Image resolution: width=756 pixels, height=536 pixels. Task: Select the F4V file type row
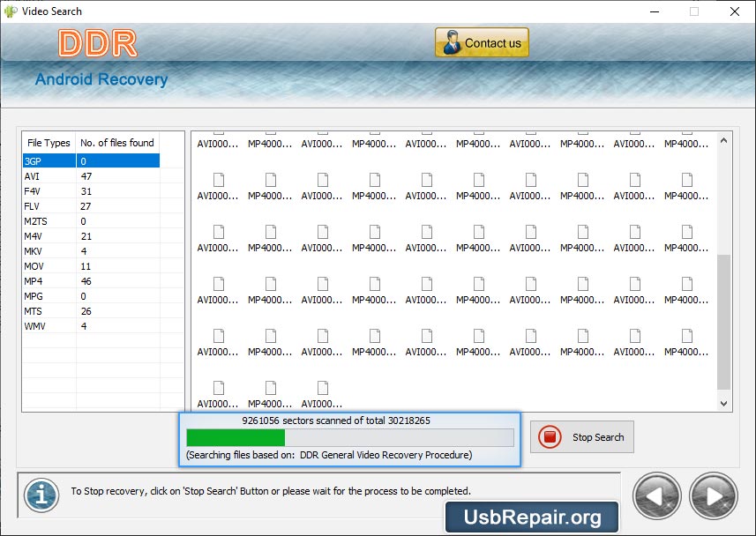coord(91,191)
